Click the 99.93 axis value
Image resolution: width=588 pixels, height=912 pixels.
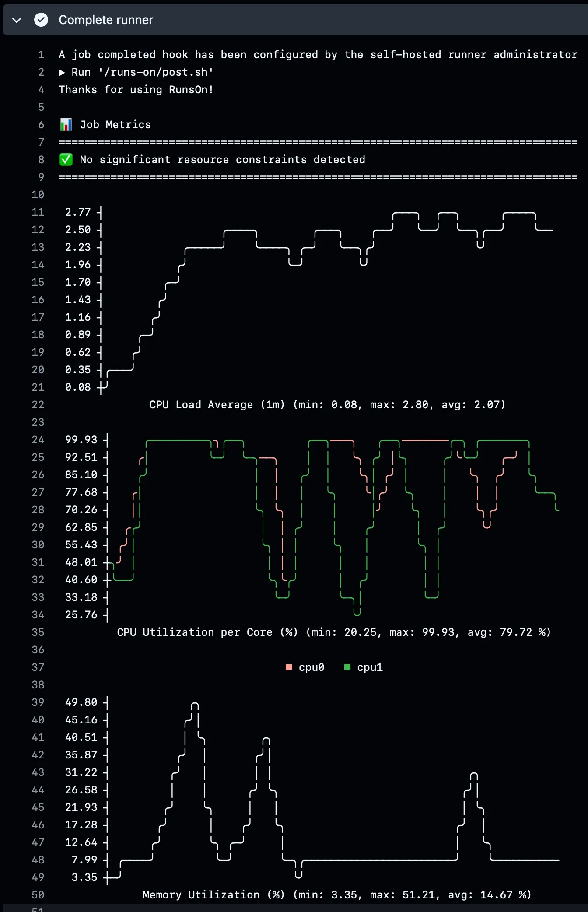coord(81,440)
